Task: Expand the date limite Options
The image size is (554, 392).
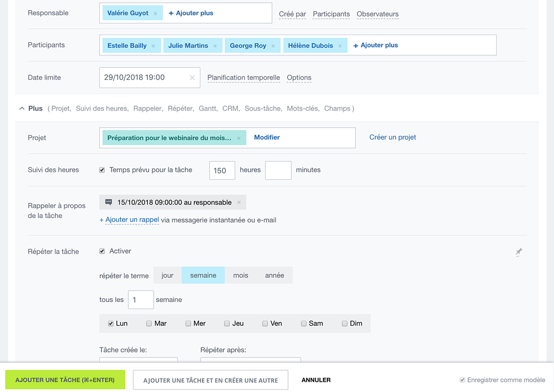Action: [299, 77]
